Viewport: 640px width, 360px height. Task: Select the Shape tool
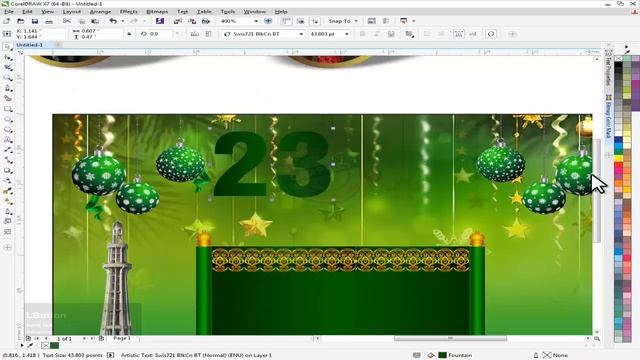[x=7, y=58]
